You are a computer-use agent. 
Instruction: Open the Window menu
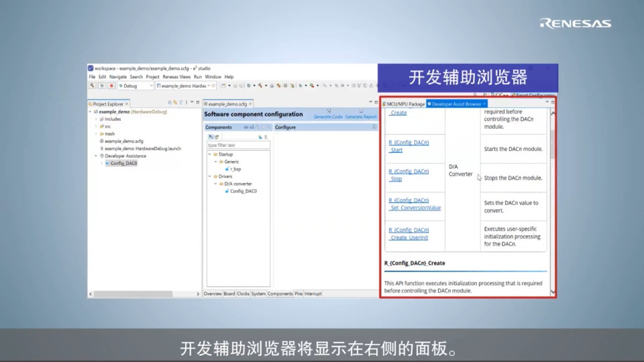213,76
